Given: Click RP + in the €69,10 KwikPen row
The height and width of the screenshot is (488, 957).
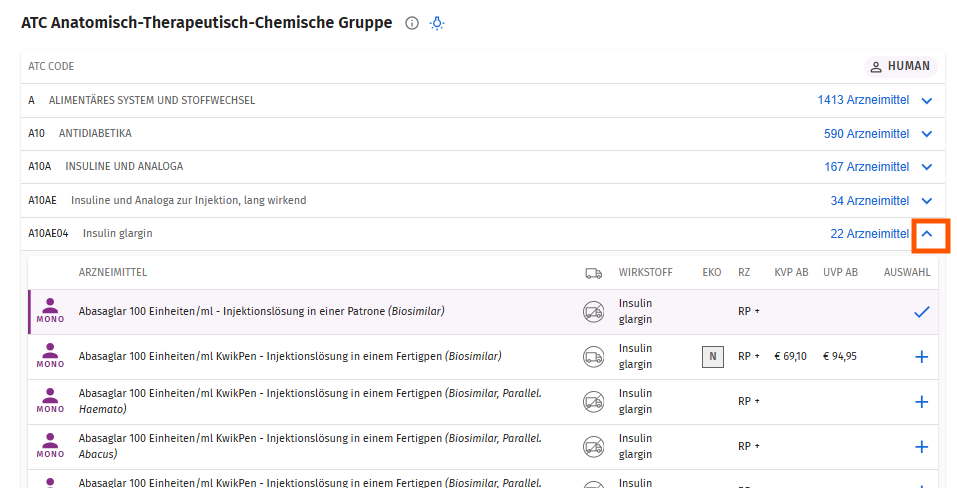Looking at the screenshot, I should pos(749,356).
